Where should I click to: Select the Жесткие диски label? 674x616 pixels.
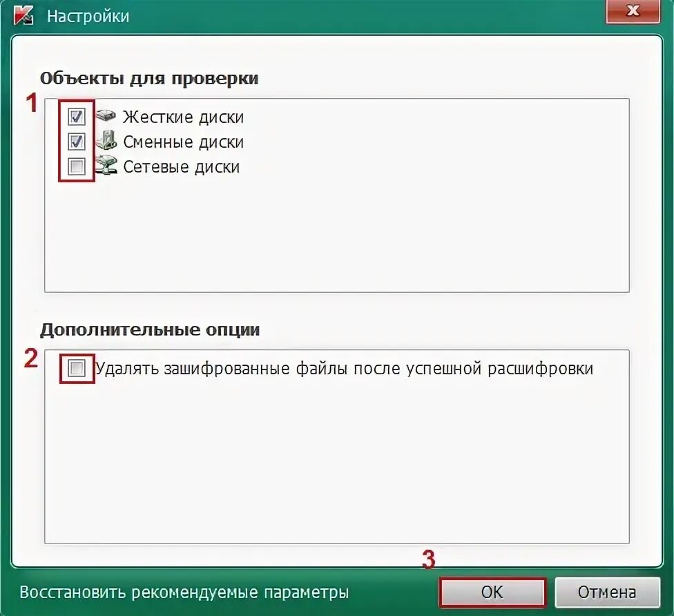(x=184, y=117)
